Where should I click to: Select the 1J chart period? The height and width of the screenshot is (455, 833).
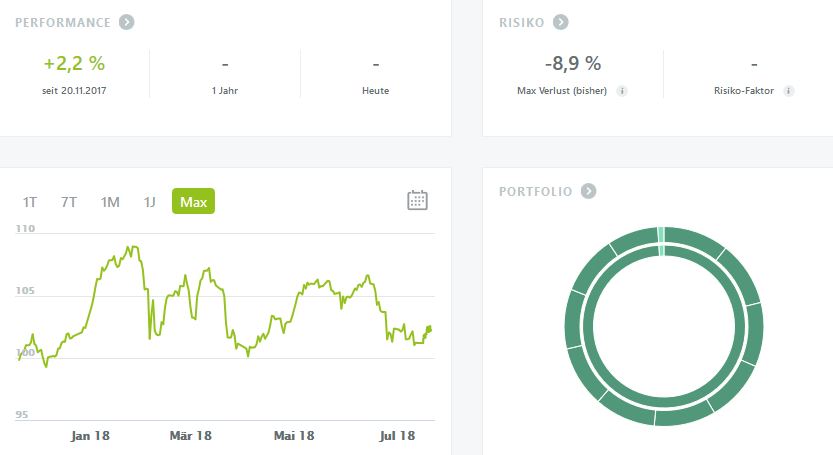pos(149,202)
